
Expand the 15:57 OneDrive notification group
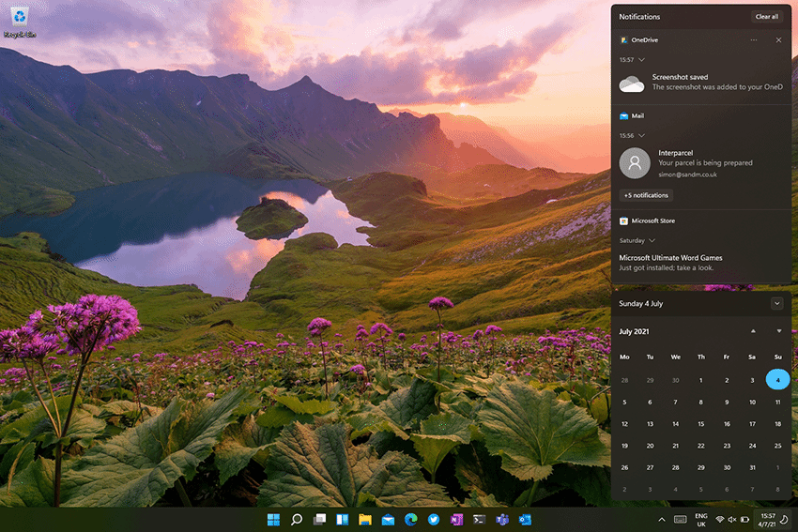(x=641, y=59)
